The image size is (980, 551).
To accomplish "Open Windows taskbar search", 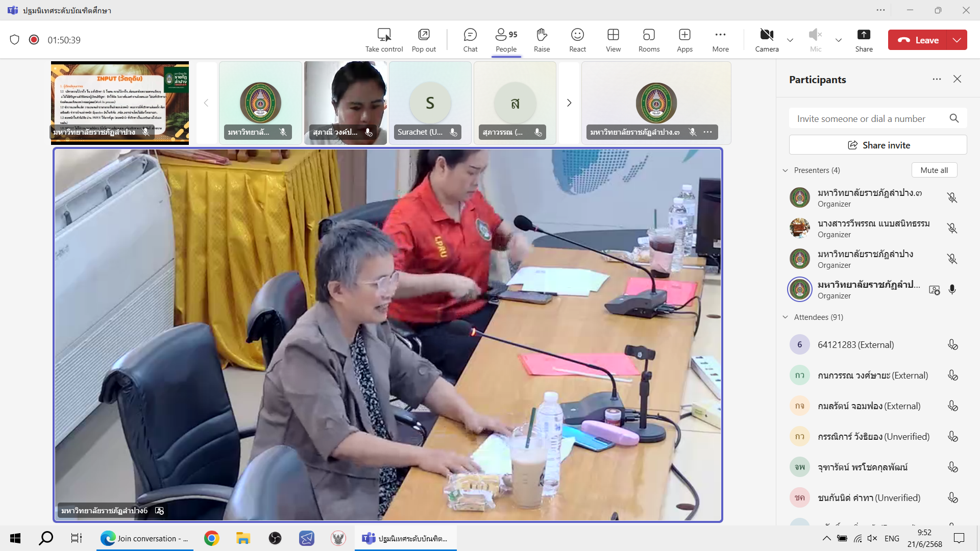I will pyautogui.click(x=46, y=538).
